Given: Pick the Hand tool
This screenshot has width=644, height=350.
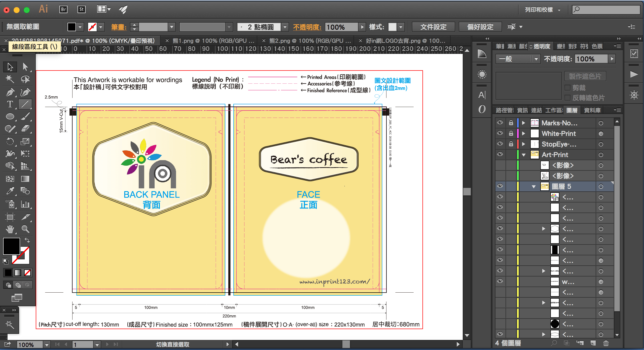Looking at the screenshot, I should pos(10,229).
